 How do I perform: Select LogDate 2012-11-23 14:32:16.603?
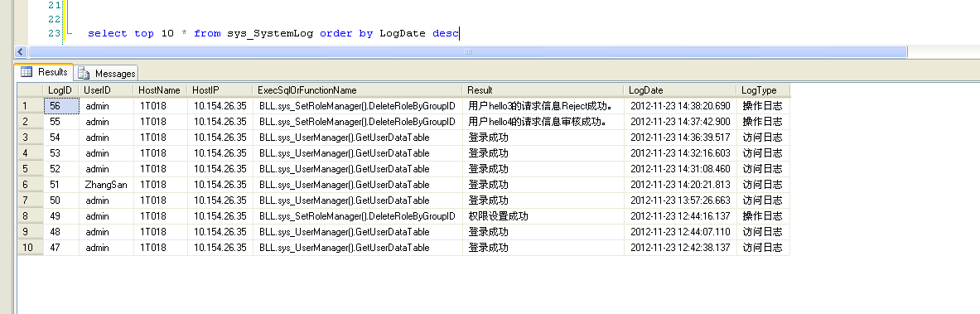coord(680,152)
